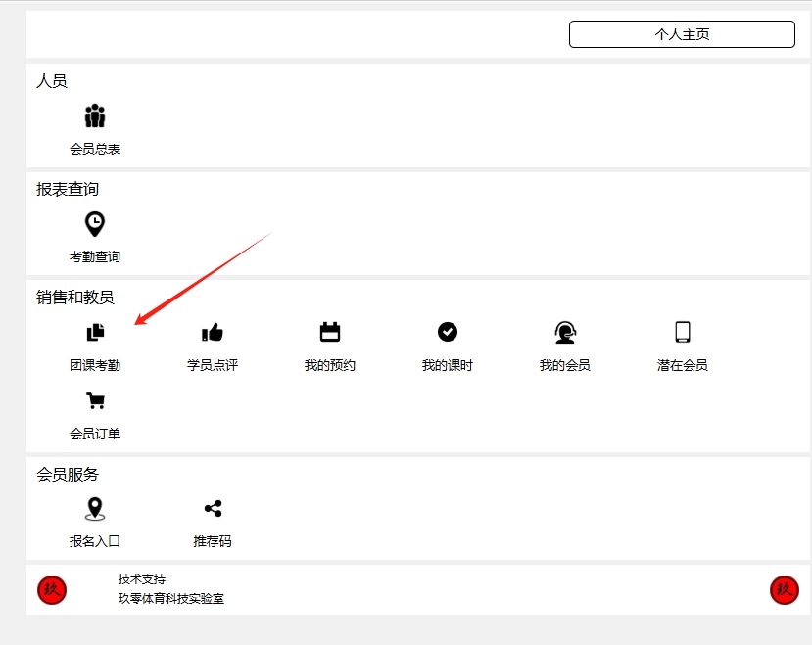The image size is (812, 645).
Task: Click the left red 玖 logo
Action: pyautogui.click(x=52, y=589)
